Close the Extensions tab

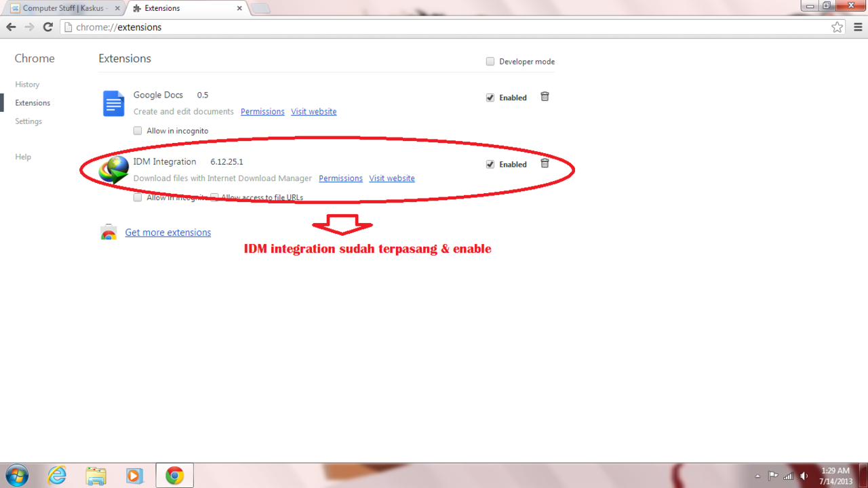(239, 8)
